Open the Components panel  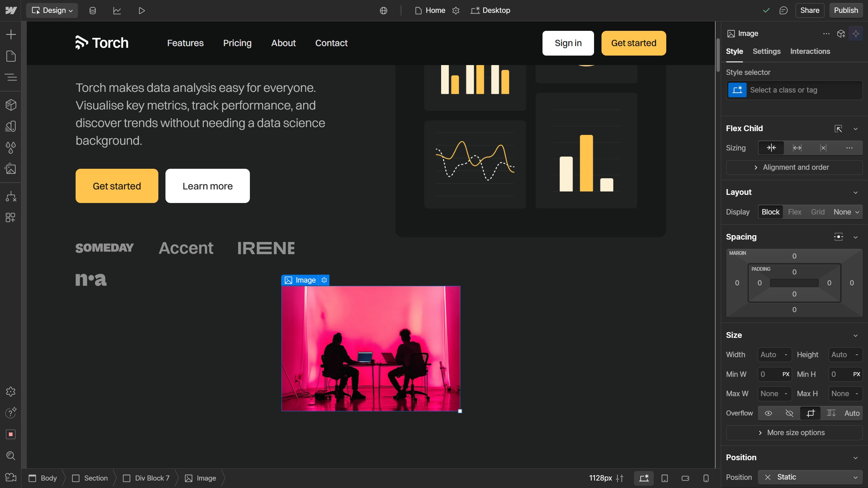(x=11, y=105)
